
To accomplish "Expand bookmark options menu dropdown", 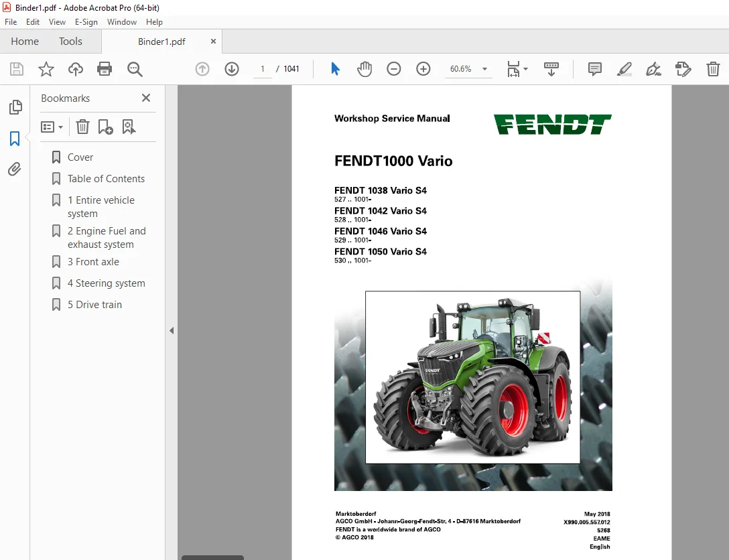I will click(52, 127).
